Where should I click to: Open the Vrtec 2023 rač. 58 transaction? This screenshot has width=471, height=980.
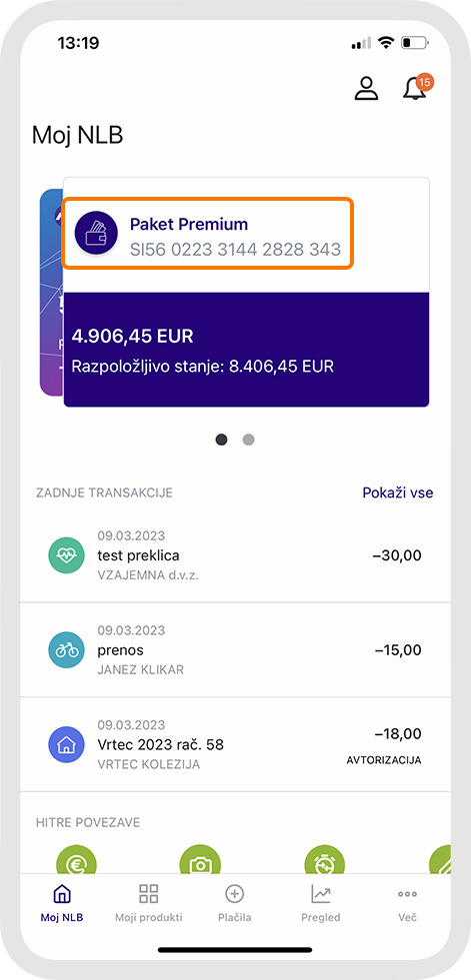coord(235,744)
